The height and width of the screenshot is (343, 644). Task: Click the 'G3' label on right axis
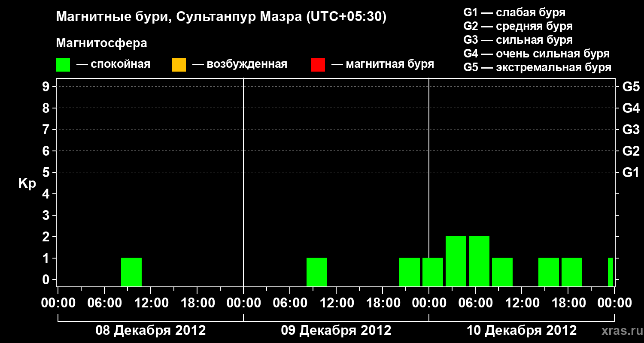point(631,129)
